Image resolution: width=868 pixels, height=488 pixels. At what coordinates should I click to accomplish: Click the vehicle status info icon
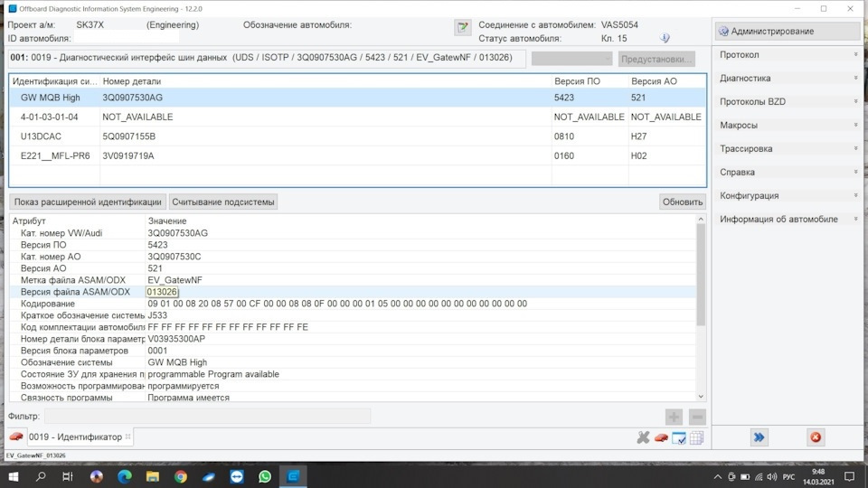(x=665, y=38)
